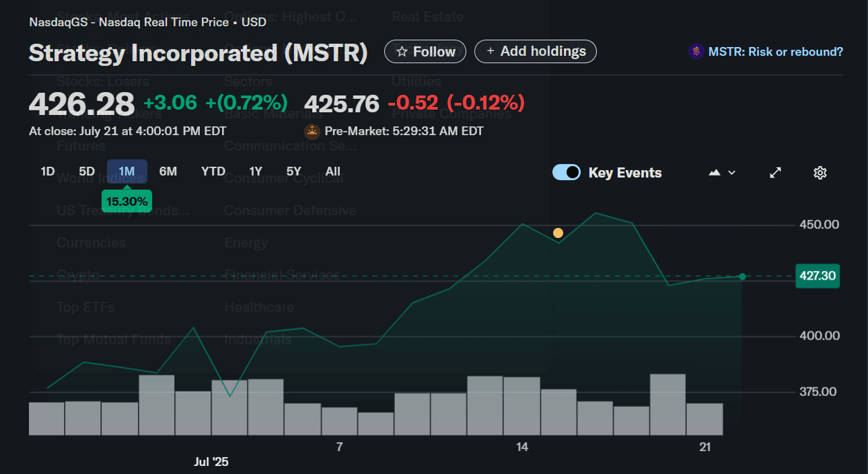Screen dimensions: 868x474
Task: Select the 1D time range
Action: pyautogui.click(x=47, y=171)
